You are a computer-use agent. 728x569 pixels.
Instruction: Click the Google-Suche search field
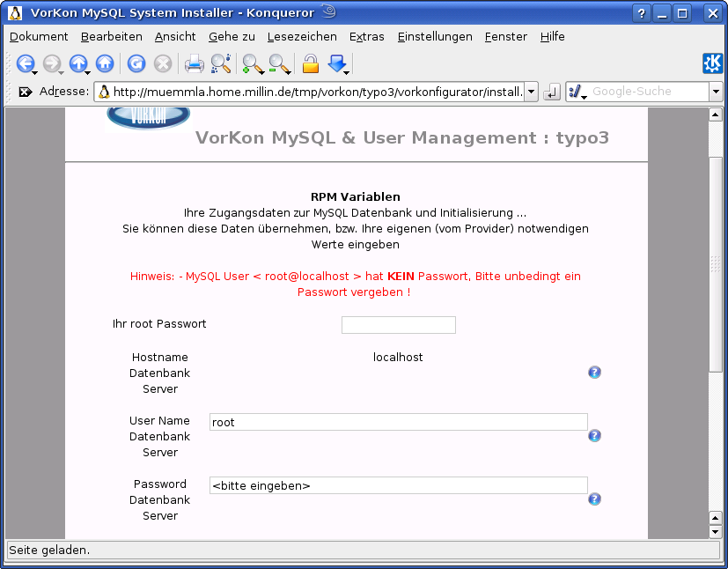point(649,92)
